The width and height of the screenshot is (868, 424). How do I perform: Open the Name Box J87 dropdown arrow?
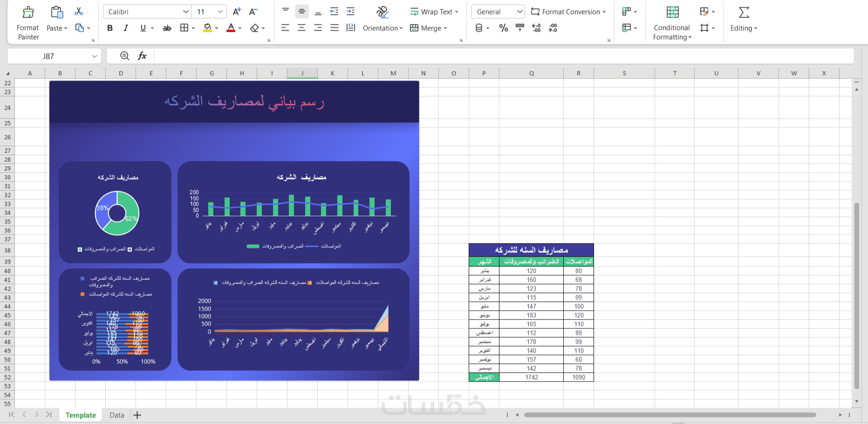coord(94,56)
